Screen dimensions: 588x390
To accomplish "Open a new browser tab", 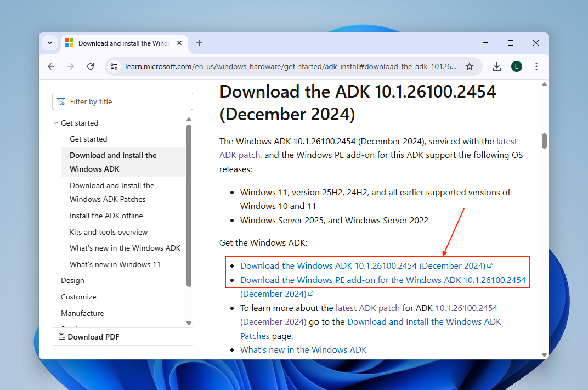I will tap(199, 43).
